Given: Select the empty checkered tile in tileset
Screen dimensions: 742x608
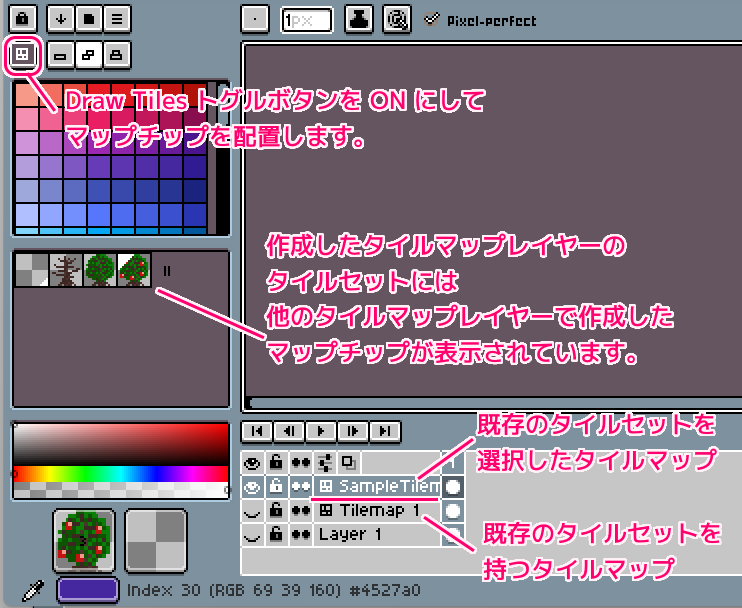Looking at the screenshot, I should pyautogui.click(x=32, y=270).
